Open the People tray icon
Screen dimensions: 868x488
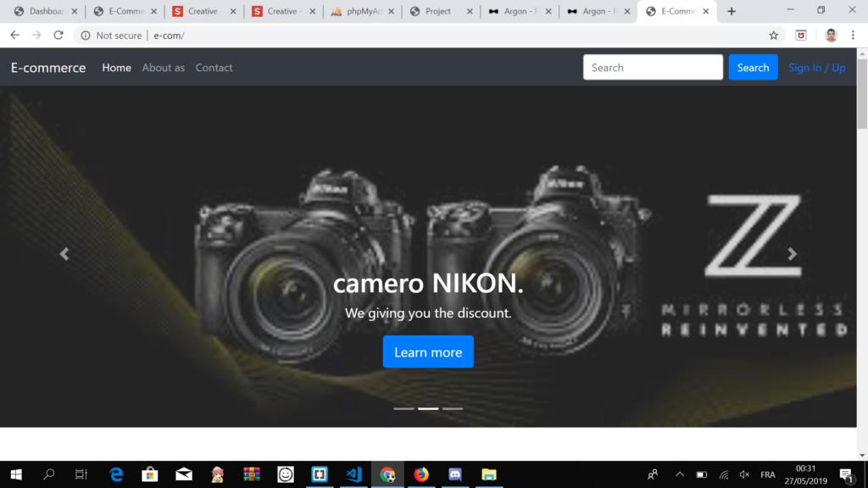(x=653, y=474)
